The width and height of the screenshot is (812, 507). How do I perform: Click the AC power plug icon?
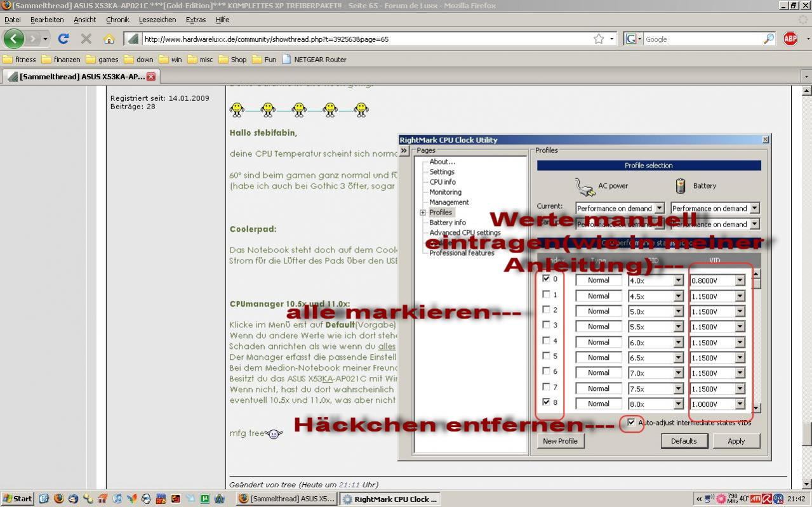(x=585, y=187)
